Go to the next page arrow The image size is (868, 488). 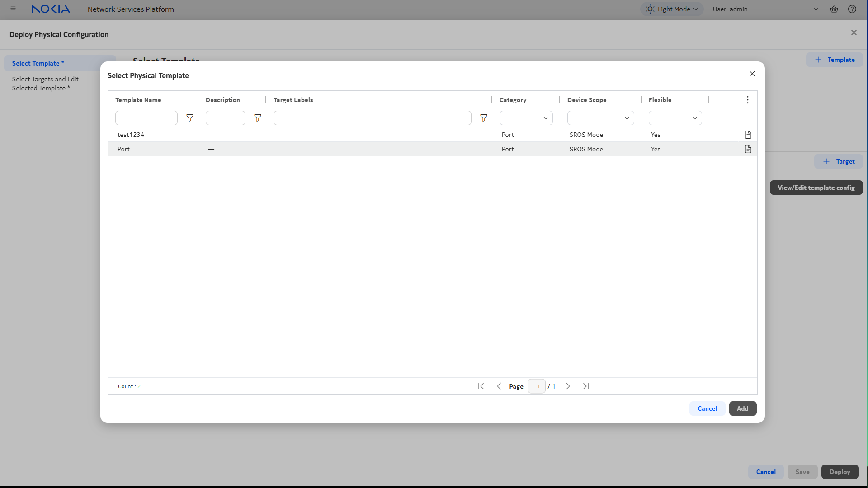(x=568, y=386)
